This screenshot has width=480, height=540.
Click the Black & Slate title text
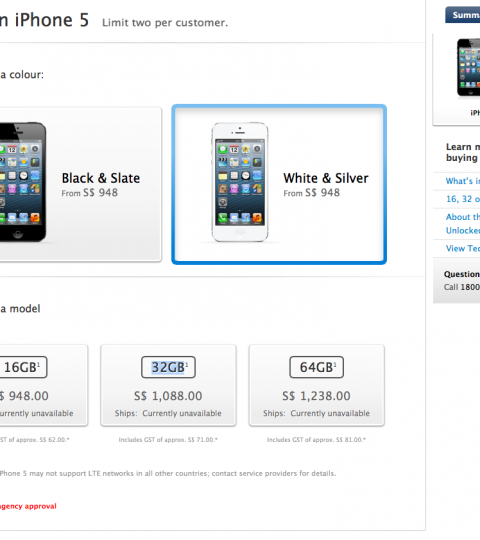tap(101, 178)
